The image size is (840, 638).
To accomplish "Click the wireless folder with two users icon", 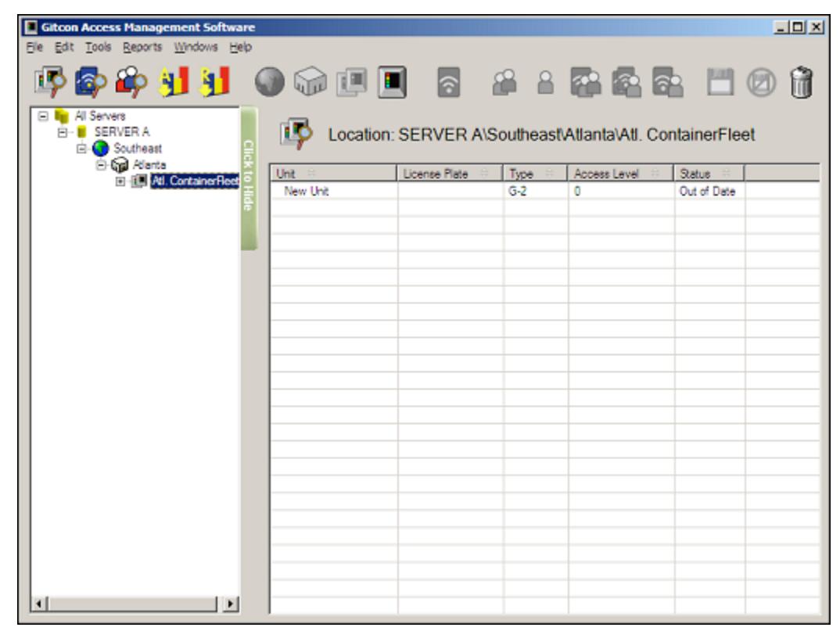I will pos(626,82).
